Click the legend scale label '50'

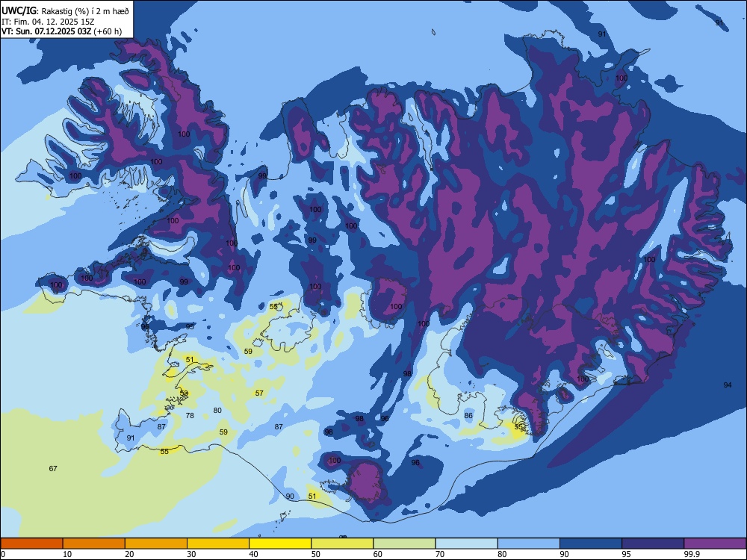click(x=315, y=554)
